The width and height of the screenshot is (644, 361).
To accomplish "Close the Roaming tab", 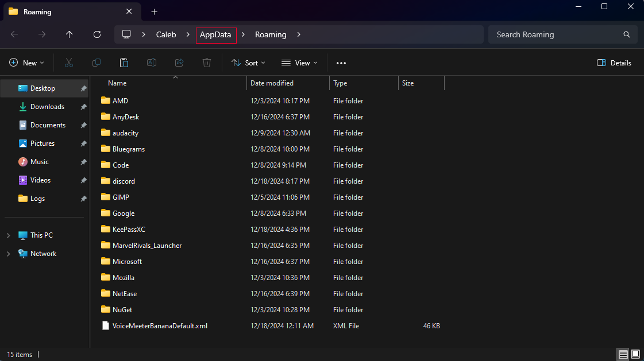I will pos(129,11).
